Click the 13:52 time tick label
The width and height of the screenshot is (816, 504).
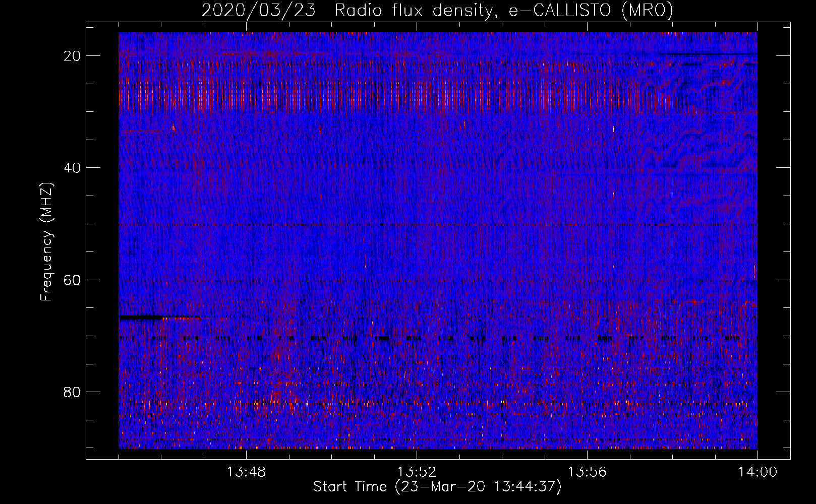(x=417, y=472)
